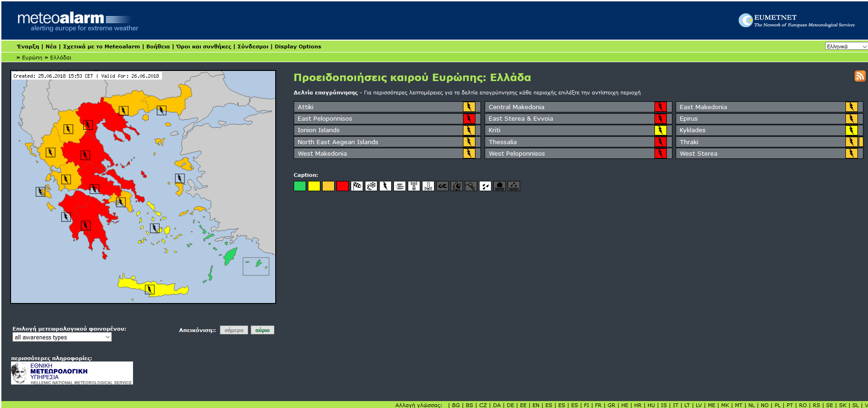Click the red awareness level swatch

click(x=342, y=186)
